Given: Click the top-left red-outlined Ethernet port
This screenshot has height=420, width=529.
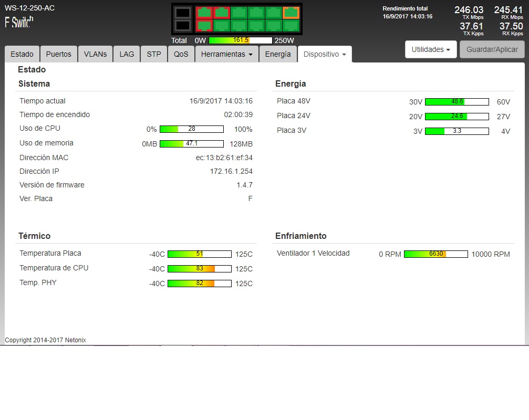Looking at the screenshot, I should [x=204, y=13].
